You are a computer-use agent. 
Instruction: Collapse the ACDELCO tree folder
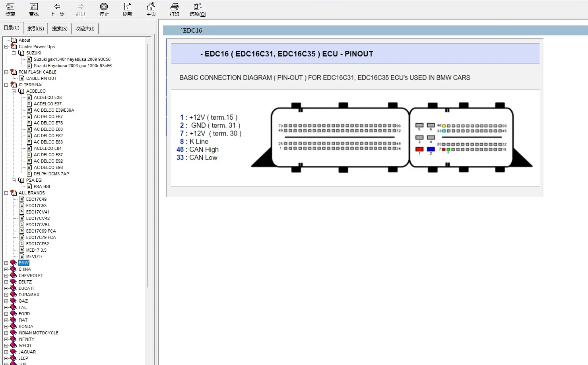[x=14, y=91]
